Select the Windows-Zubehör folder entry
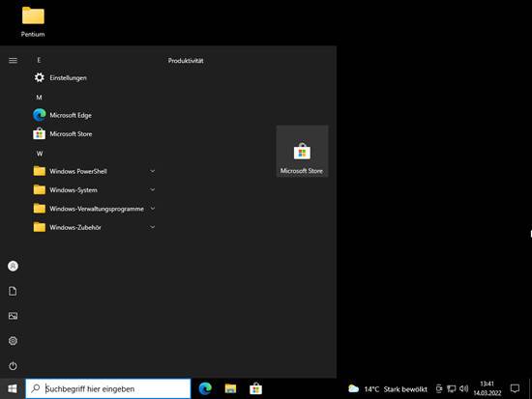Viewport: 532px width, 399px height. tap(94, 227)
